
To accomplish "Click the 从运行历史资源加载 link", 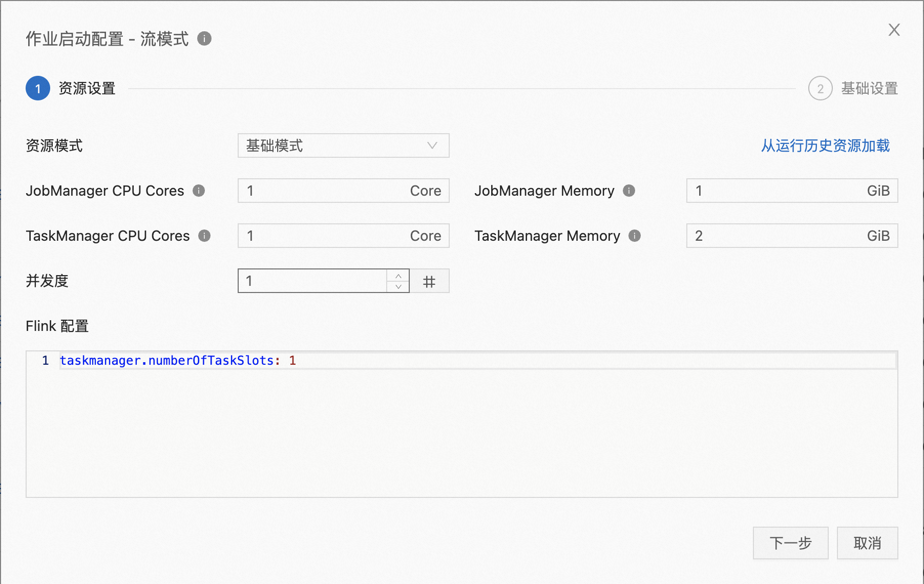I will point(825,146).
